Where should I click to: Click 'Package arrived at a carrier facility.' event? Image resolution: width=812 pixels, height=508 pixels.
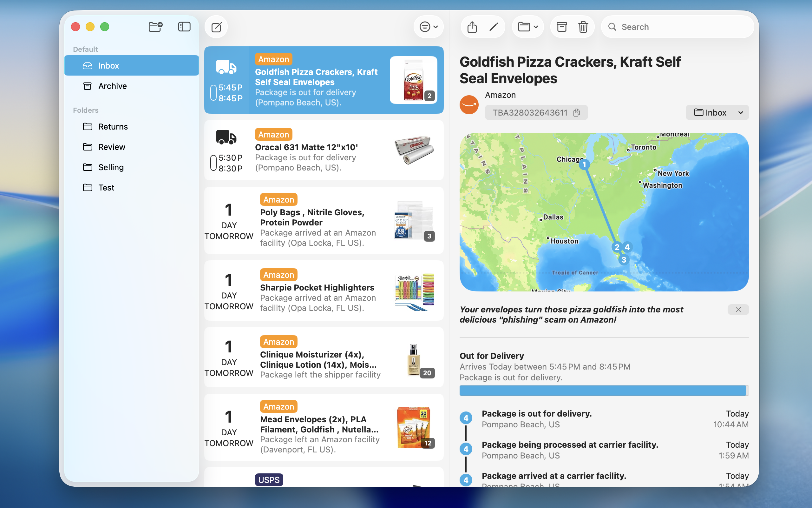553,476
